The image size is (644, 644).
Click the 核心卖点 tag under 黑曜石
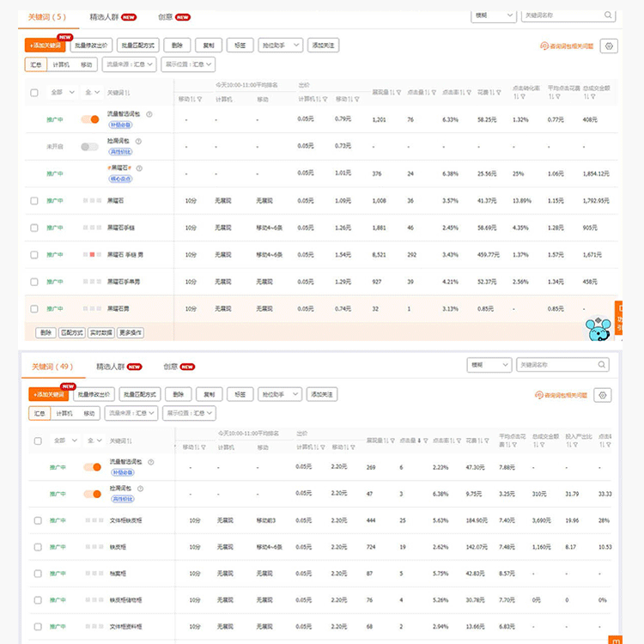pos(120,179)
